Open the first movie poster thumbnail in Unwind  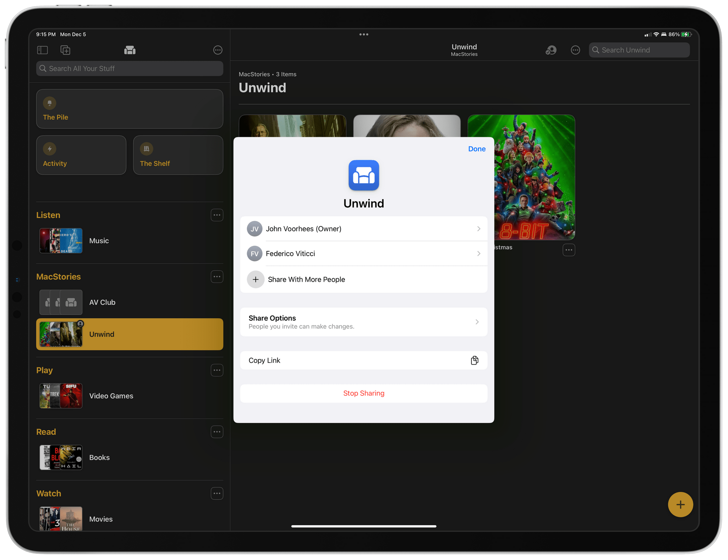pyautogui.click(x=293, y=126)
